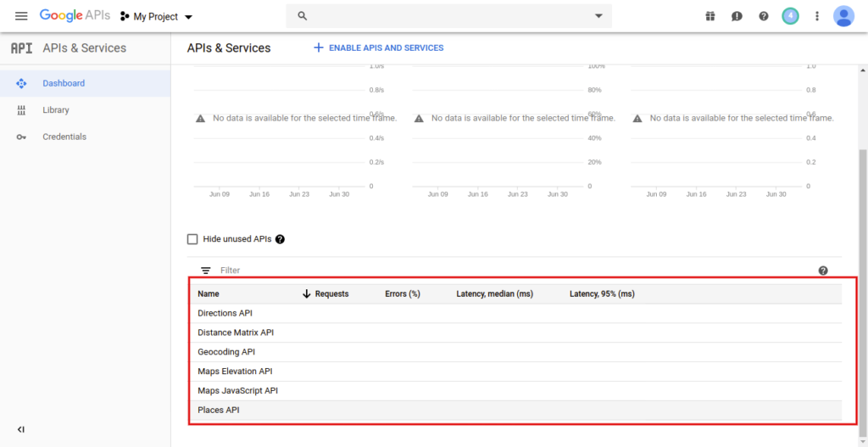
Task: Open the Maps Elevation API row
Action: tap(516, 372)
